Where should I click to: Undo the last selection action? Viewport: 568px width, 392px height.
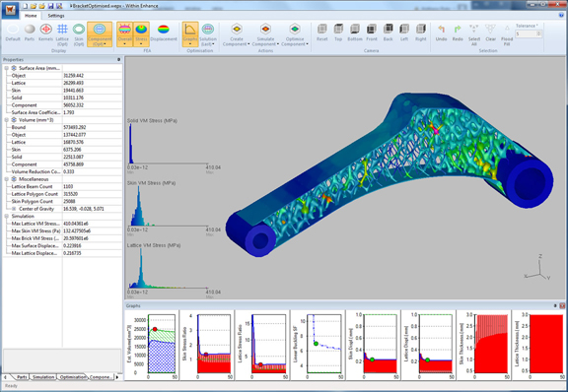coord(441,33)
